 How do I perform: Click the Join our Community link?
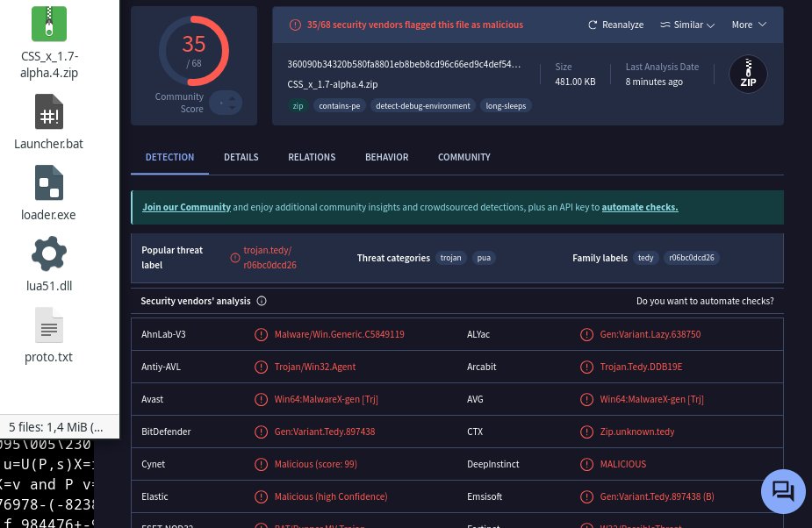coord(186,207)
